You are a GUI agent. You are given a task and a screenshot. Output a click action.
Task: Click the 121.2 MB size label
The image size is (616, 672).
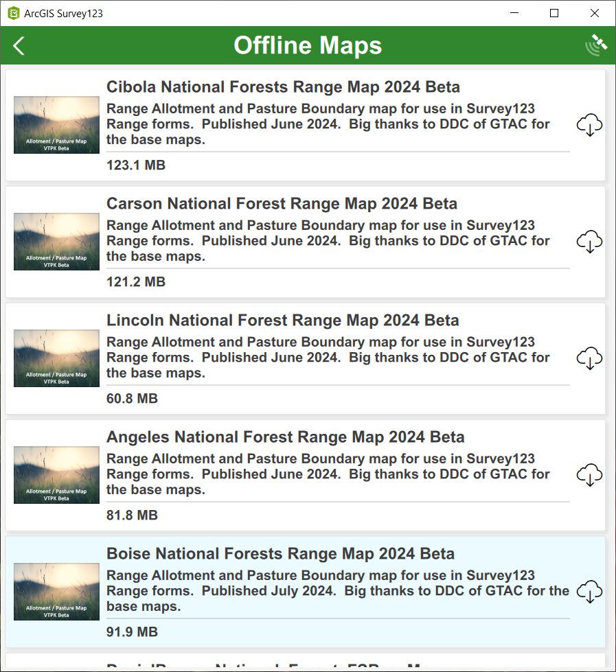[x=136, y=281]
